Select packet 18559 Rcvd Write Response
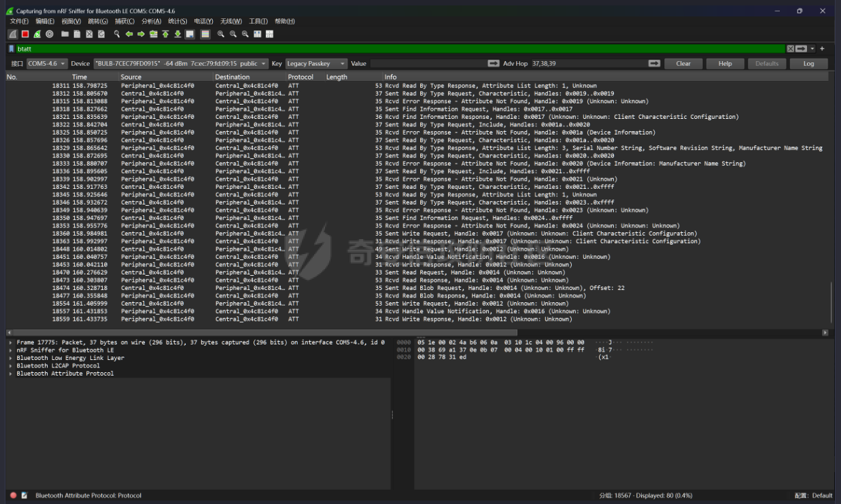Viewport: 841px width, 504px height. point(417,319)
